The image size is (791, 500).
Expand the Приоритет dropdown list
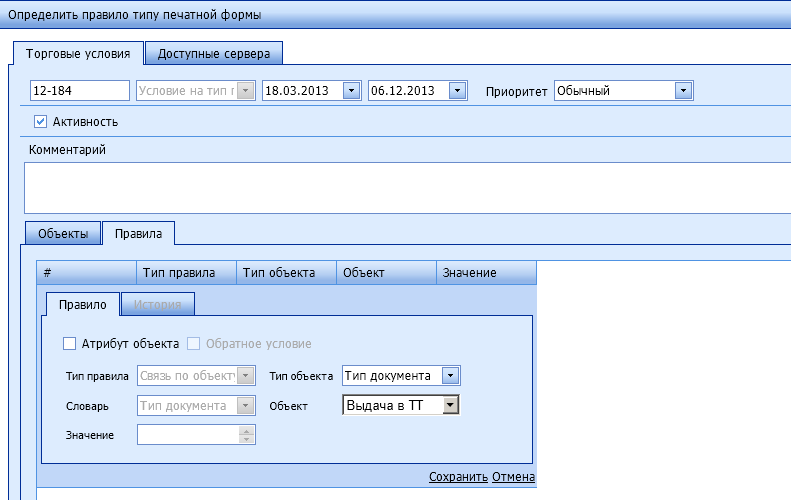(x=684, y=91)
